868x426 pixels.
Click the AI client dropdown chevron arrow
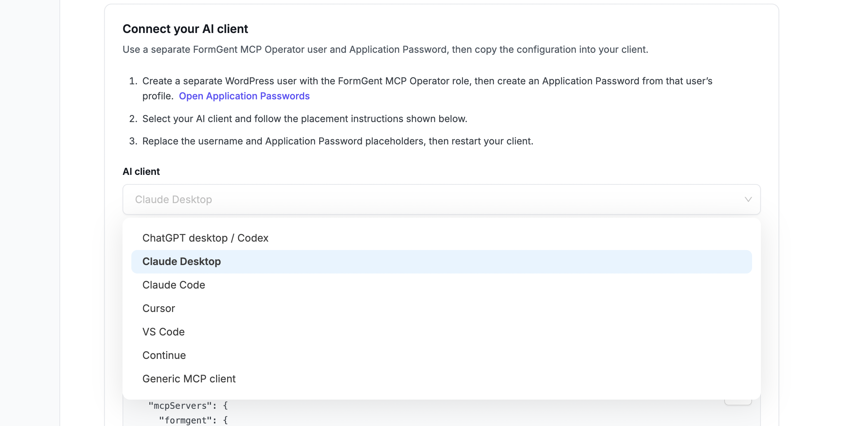748,199
